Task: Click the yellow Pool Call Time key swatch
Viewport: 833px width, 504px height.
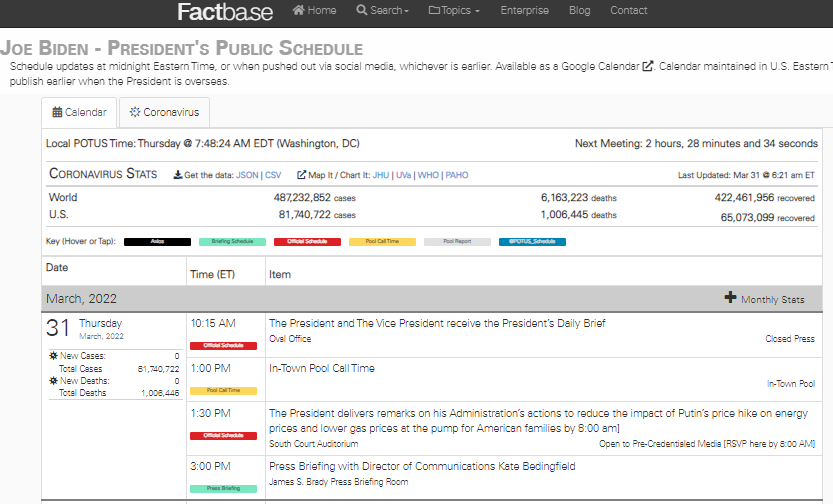Action: 382,242
